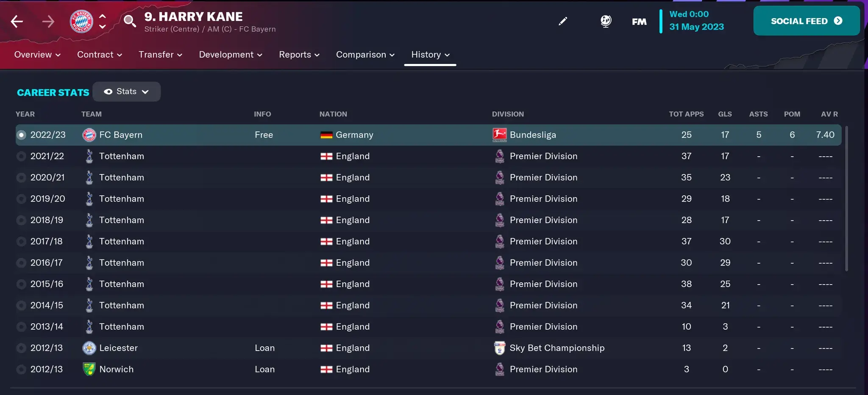Viewport: 868px width, 395px height.
Task: Open the History tab
Action: pos(430,55)
